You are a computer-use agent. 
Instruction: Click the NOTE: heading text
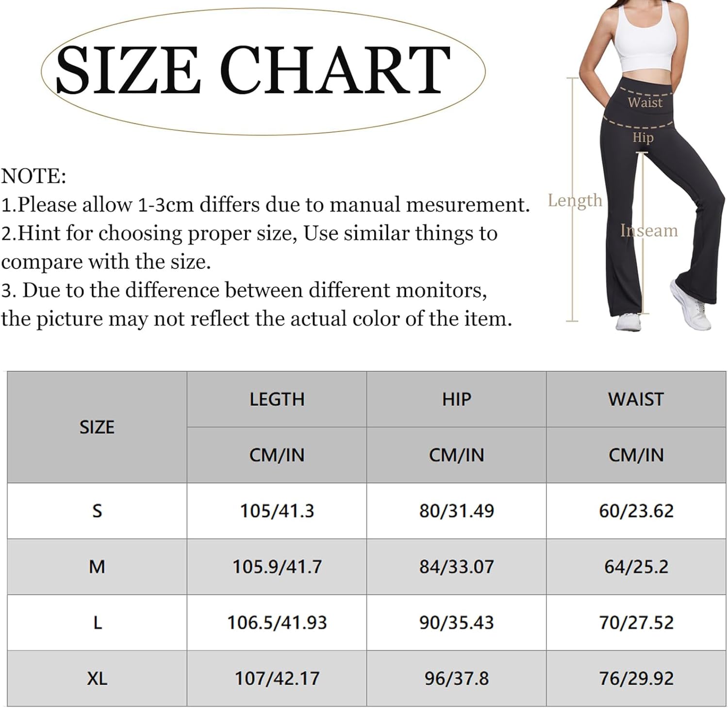tap(33, 176)
